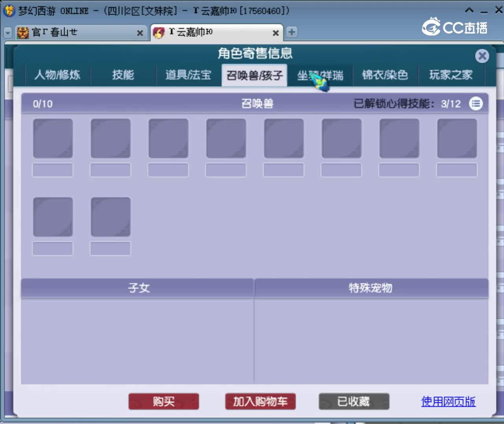Click the 特殊宠物 panel header

[371, 288]
